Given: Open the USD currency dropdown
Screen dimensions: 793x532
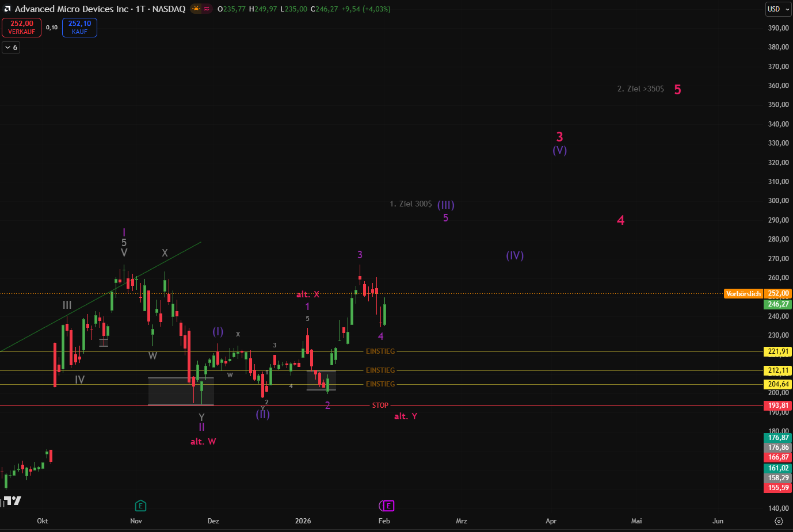Looking at the screenshot, I should point(778,9).
